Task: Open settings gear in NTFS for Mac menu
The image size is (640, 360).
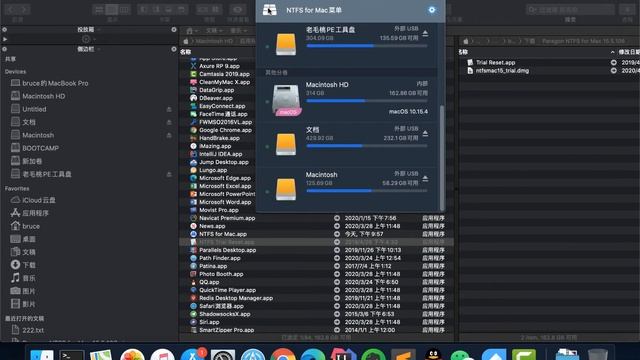Action: [x=432, y=10]
